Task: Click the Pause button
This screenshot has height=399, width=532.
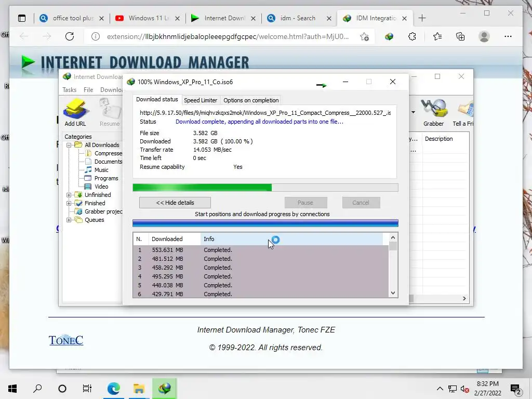Action: click(305, 203)
